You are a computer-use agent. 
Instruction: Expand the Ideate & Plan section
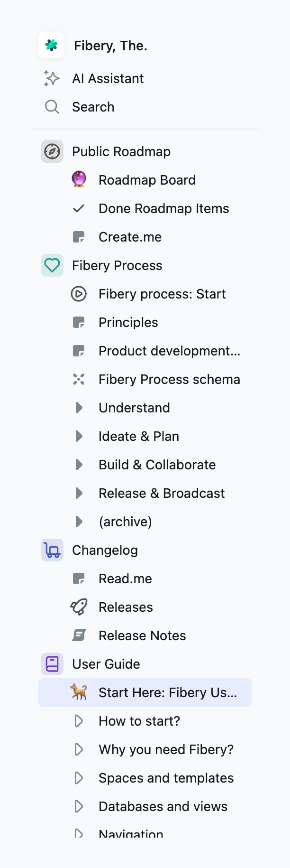coord(79,436)
